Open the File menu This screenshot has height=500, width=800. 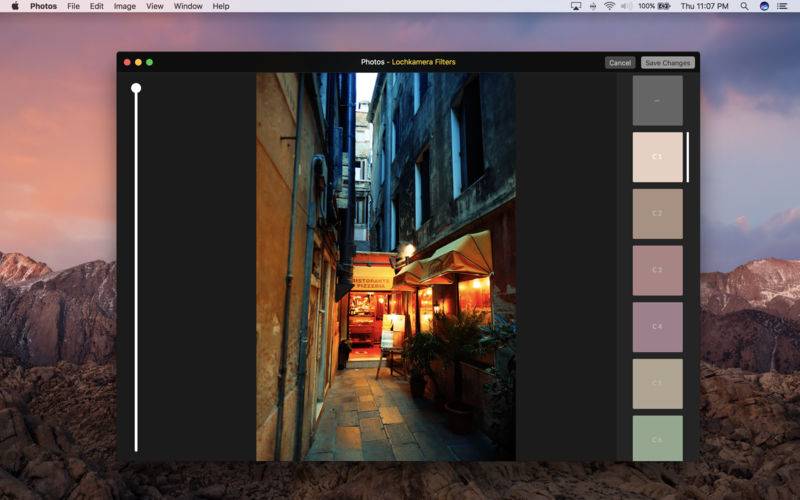[73, 6]
